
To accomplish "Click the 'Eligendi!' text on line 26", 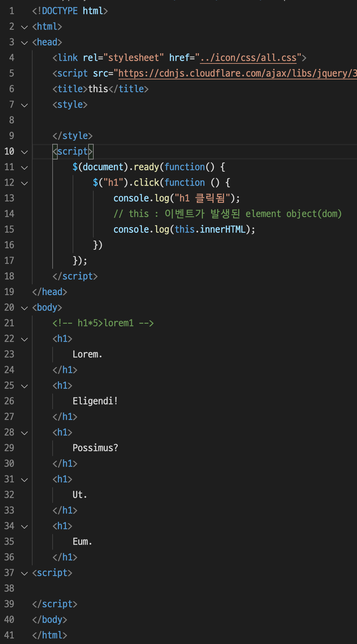I will click(95, 401).
